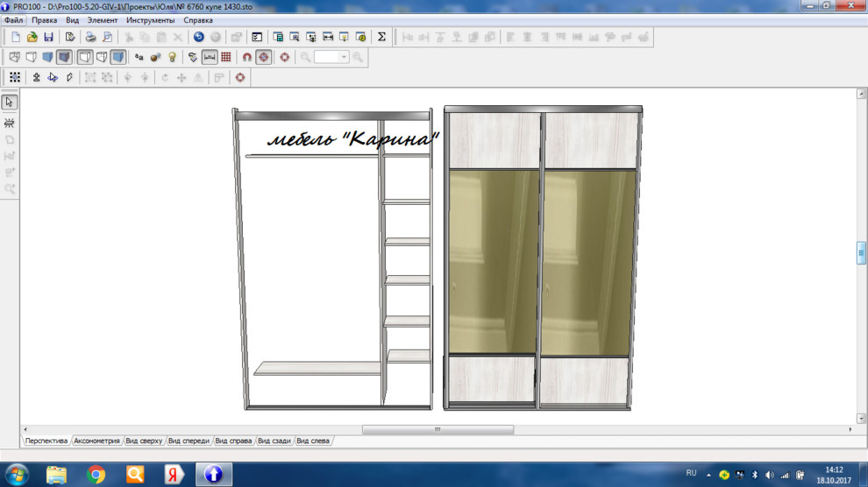This screenshot has height=487, width=868.
Task: Toggle the red magnet snap button
Action: coord(246,57)
